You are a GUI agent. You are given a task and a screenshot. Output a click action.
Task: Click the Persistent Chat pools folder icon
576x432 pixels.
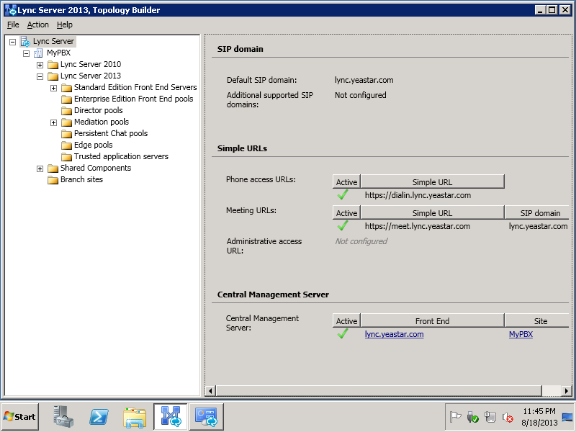pyautogui.click(x=66, y=134)
